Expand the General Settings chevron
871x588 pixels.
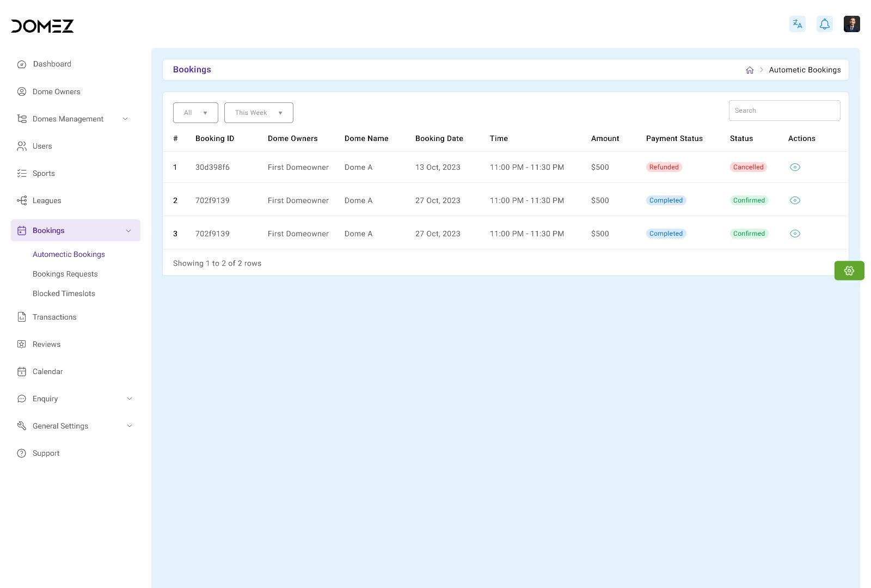pos(130,426)
